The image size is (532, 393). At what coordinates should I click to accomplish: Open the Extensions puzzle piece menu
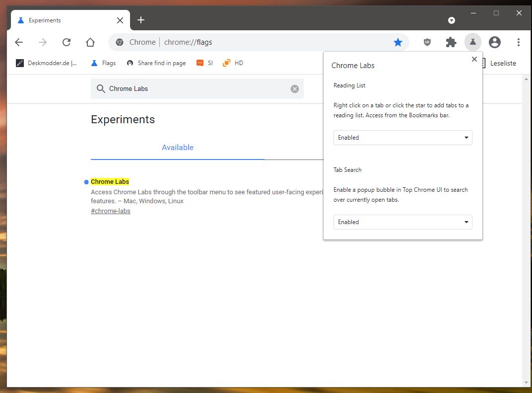click(451, 42)
